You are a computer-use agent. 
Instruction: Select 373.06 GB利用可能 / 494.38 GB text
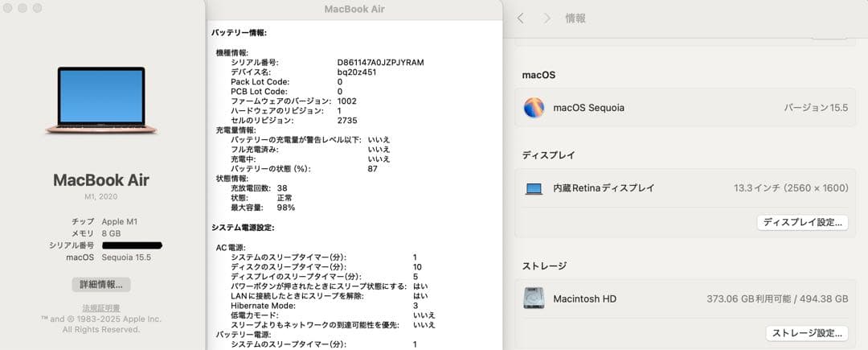pyautogui.click(x=777, y=299)
